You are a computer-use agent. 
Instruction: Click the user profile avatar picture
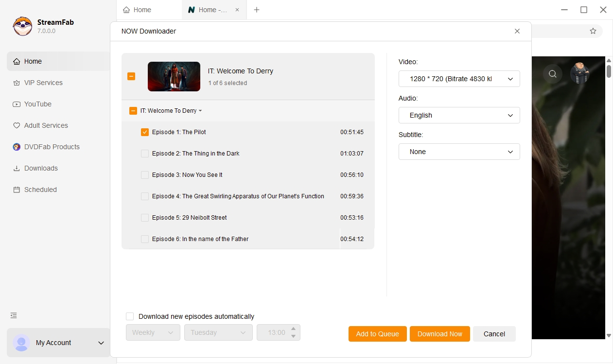point(579,74)
